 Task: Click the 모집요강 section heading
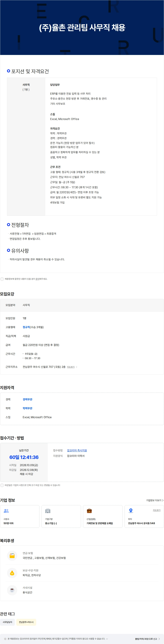pyautogui.click(x=7, y=294)
